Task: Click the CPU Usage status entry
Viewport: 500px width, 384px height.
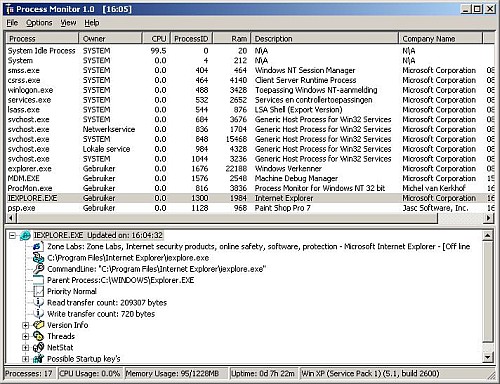Action: 90,374
